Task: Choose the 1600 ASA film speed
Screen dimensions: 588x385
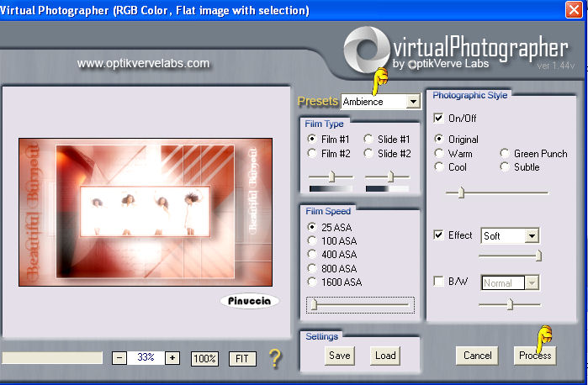Action: click(x=311, y=282)
